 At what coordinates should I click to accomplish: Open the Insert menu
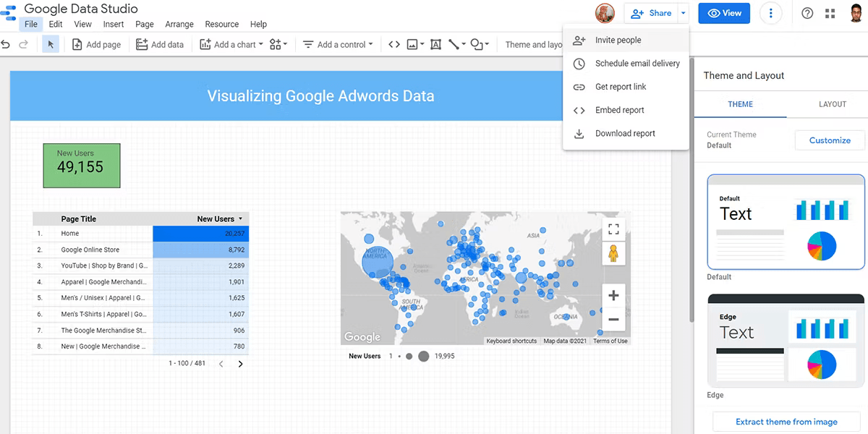point(114,24)
